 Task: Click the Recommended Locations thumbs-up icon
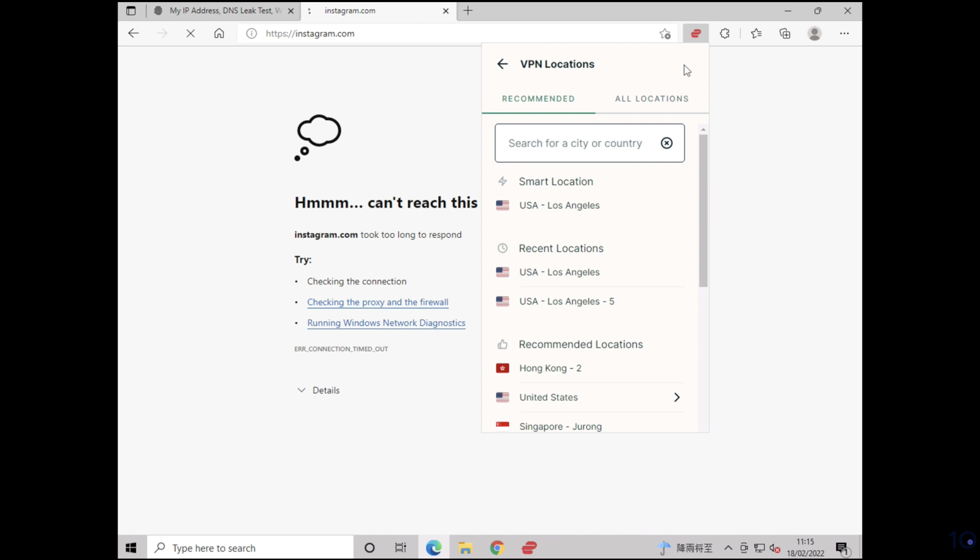click(x=503, y=344)
